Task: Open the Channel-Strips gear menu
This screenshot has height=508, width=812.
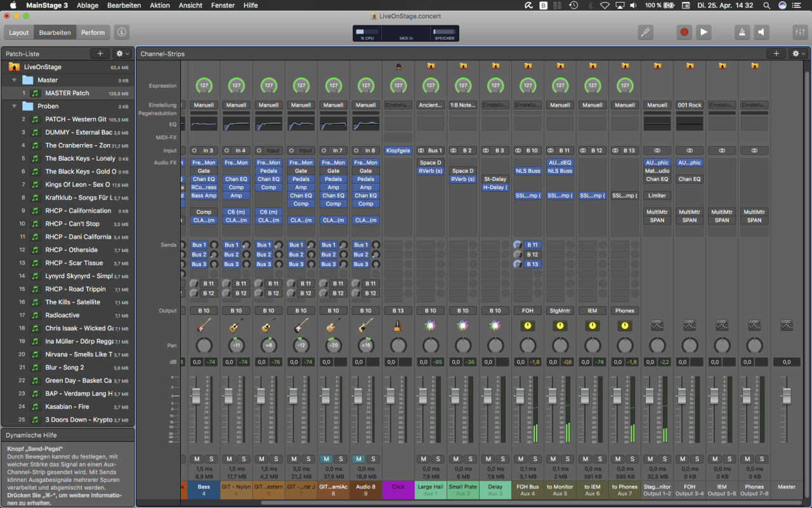Action: (798, 54)
